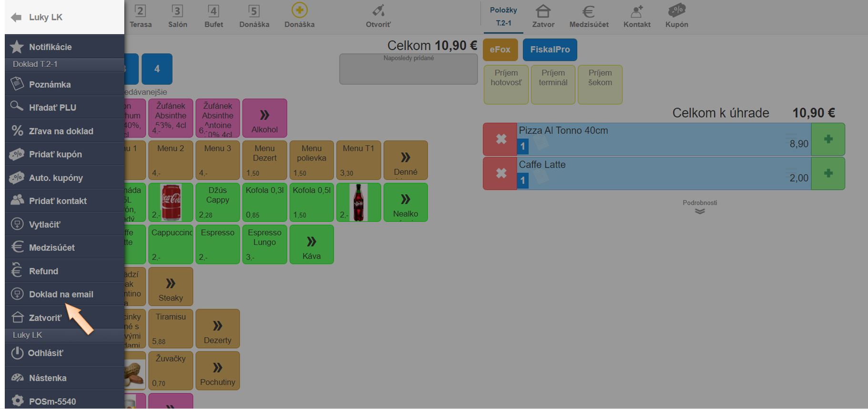Open the Kontakt person icon
The height and width of the screenshot is (409, 868).
pos(636,11)
